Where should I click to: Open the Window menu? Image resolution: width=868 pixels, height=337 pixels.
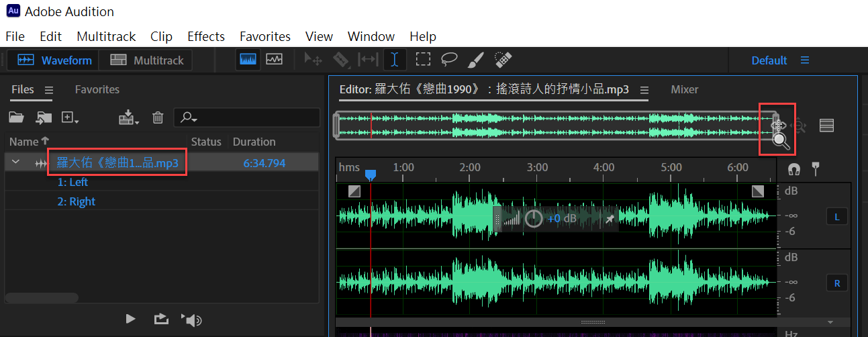tap(371, 36)
